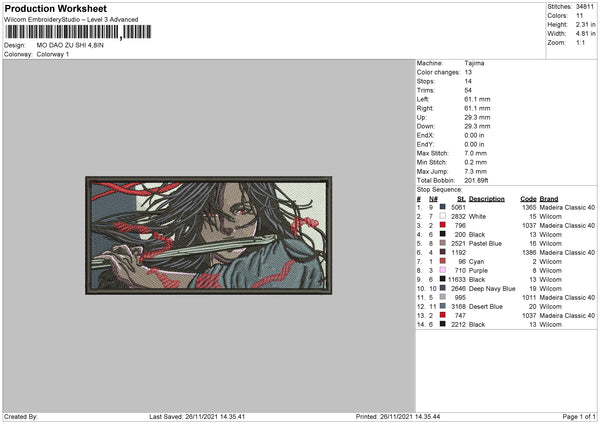Click the EndY value 0.00 in
The height and width of the screenshot is (424, 600).
[x=474, y=144]
